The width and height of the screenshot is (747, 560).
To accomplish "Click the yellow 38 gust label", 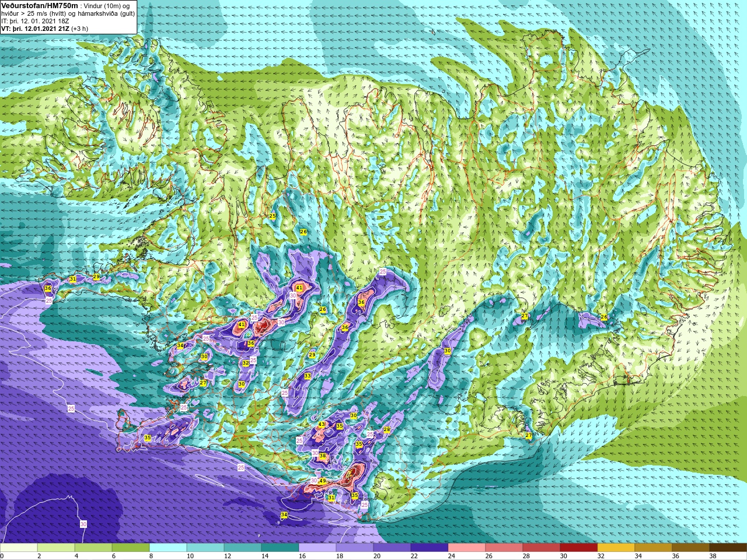I will coord(323,456).
